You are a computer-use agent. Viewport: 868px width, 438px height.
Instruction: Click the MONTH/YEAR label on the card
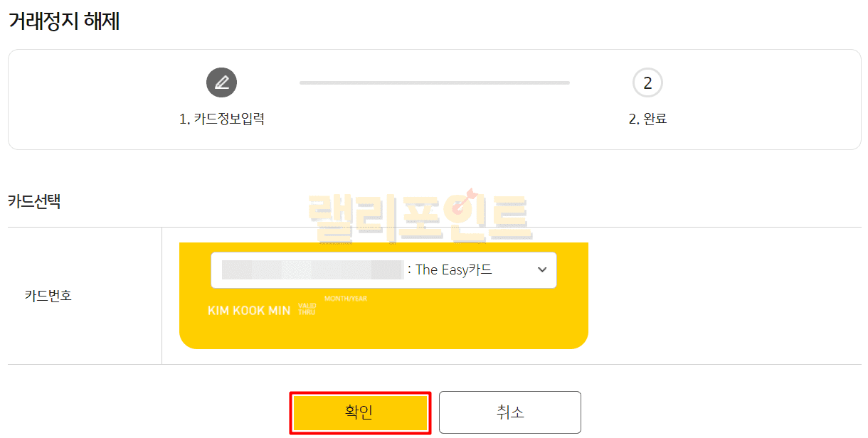coord(346,299)
